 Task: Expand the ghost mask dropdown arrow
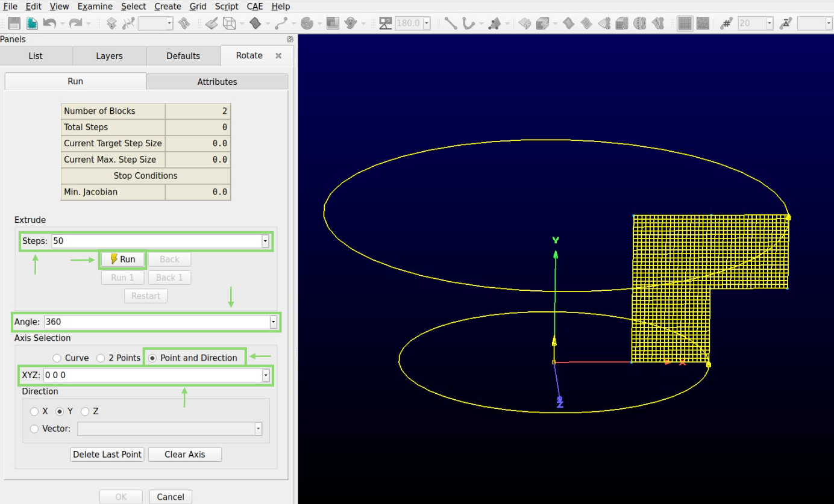[x=363, y=23]
